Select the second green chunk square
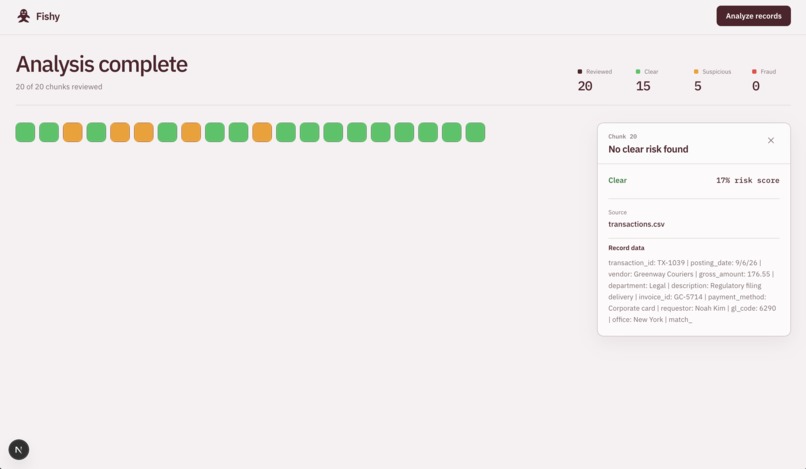The image size is (806, 469). pyautogui.click(x=49, y=132)
